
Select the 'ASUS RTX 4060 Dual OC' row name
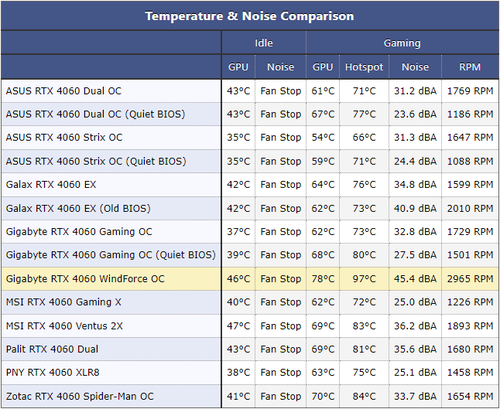63,91
